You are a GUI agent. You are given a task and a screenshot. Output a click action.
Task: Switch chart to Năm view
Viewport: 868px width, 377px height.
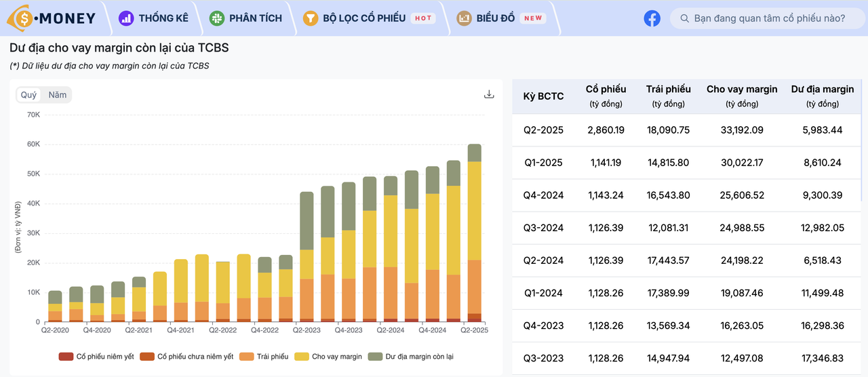point(58,95)
